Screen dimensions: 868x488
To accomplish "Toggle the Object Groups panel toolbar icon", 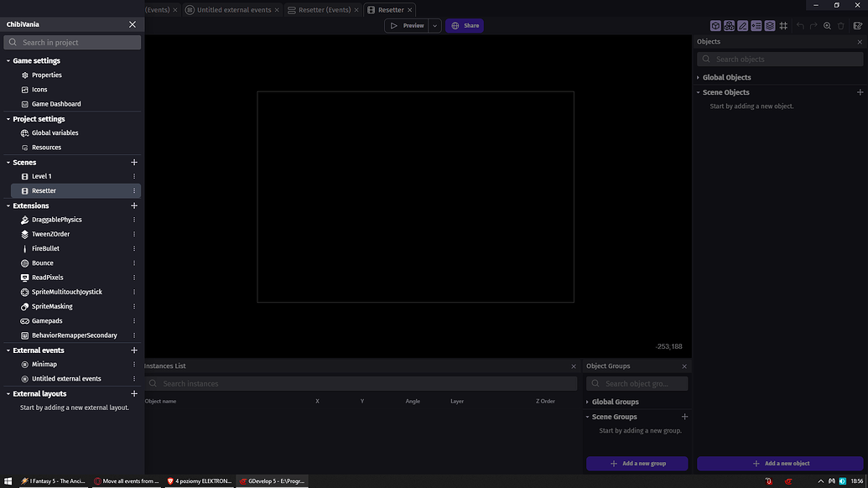I will pyautogui.click(x=729, y=25).
